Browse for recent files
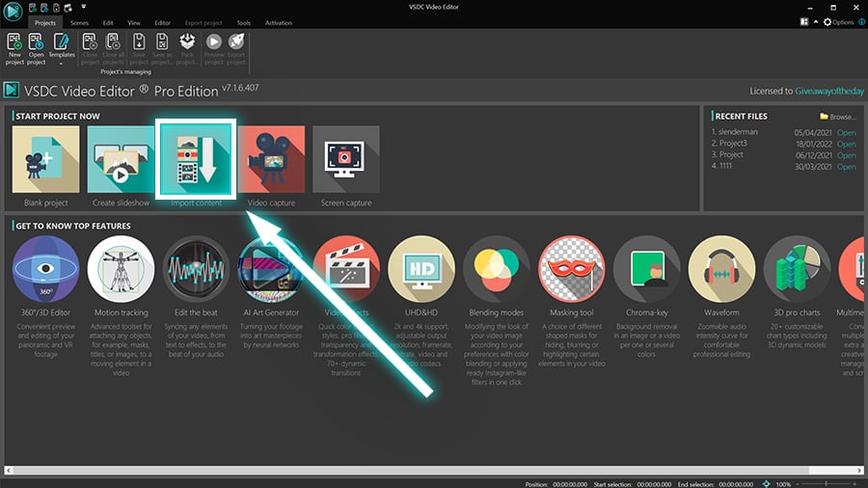The width and height of the screenshot is (868, 488). [x=837, y=117]
